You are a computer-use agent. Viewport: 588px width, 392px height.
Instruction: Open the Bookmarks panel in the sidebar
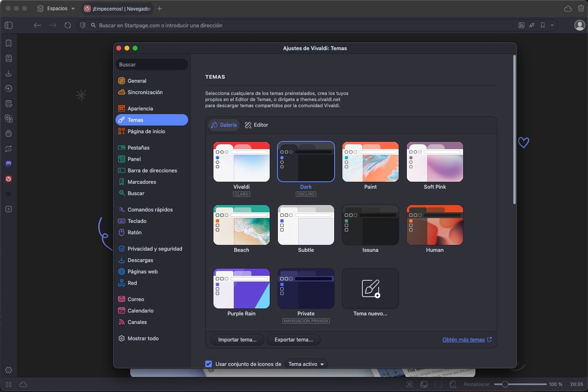point(8,43)
